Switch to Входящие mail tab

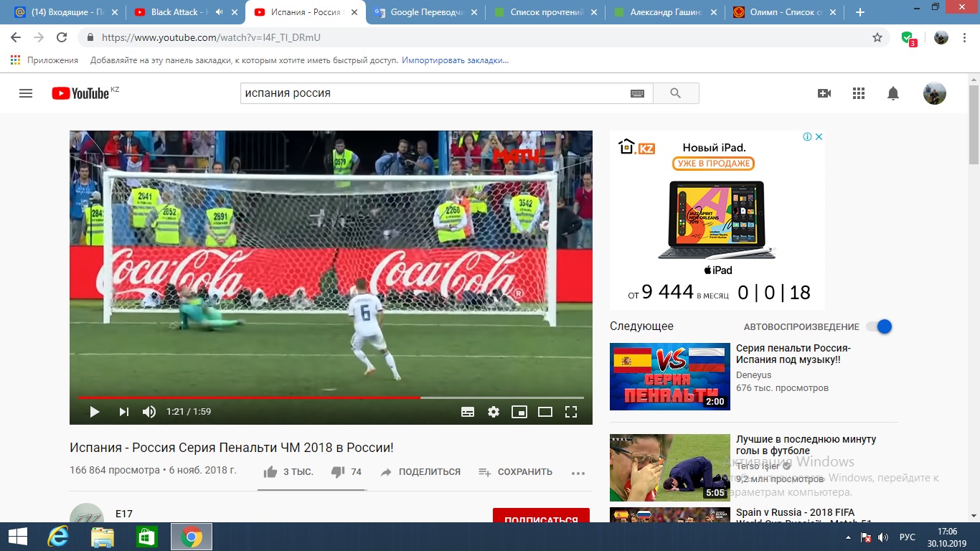[x=65, y=12]
